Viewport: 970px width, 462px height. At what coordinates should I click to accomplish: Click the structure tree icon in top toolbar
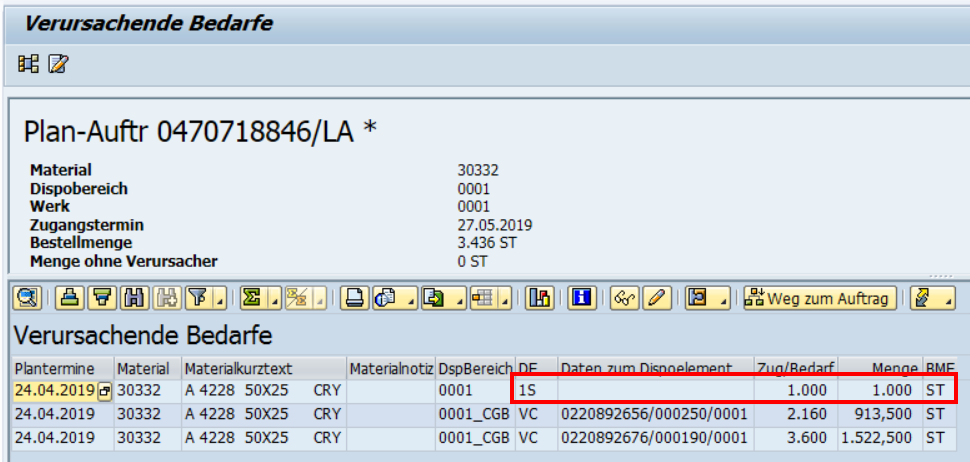point(28,65)
